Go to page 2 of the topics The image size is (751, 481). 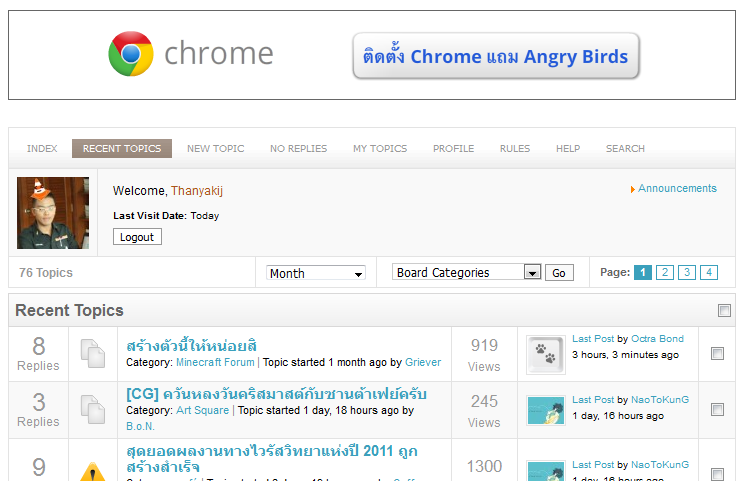(x=665, y=273)
